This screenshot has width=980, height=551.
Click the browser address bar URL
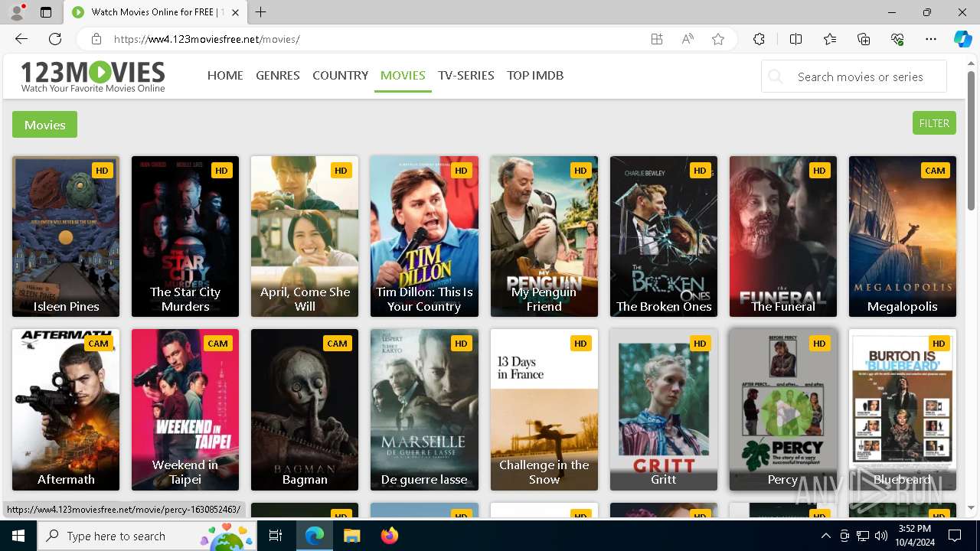coord(207,39)
